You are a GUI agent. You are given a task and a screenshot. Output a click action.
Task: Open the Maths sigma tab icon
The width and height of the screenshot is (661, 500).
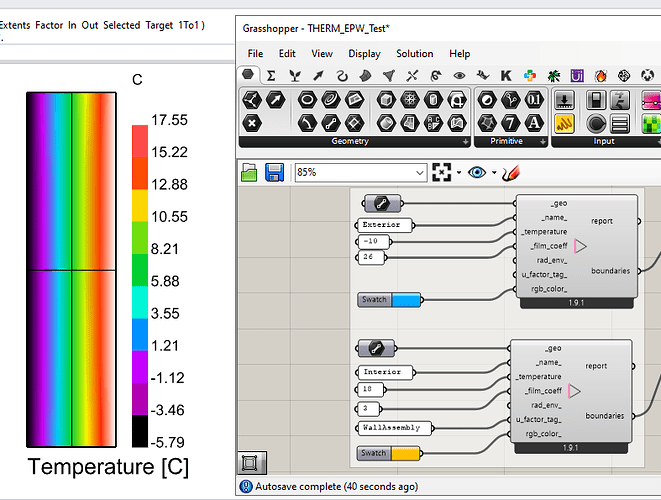(x=271, y=75)
